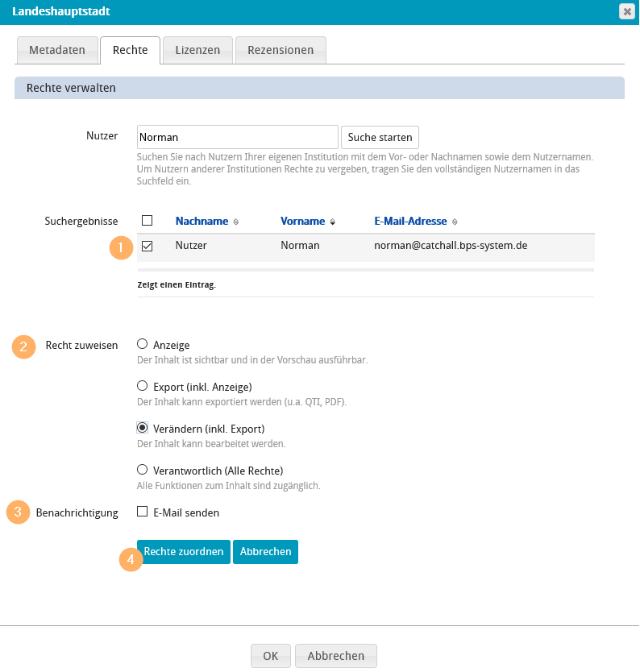This screenshot has height=672, width=640.
Task: Choose Export (inkl. Anzeige) permission
Action: click(143, 386)
